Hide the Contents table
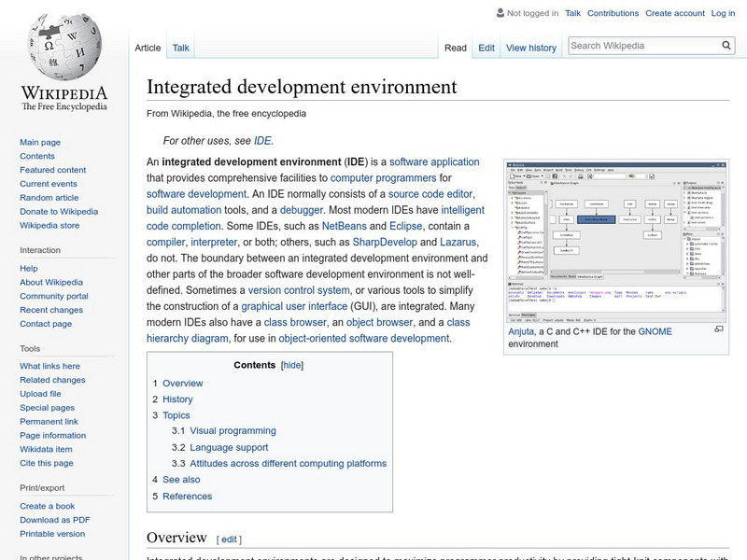This screenshot has width=747, height=560. click(x=292, y=365)
